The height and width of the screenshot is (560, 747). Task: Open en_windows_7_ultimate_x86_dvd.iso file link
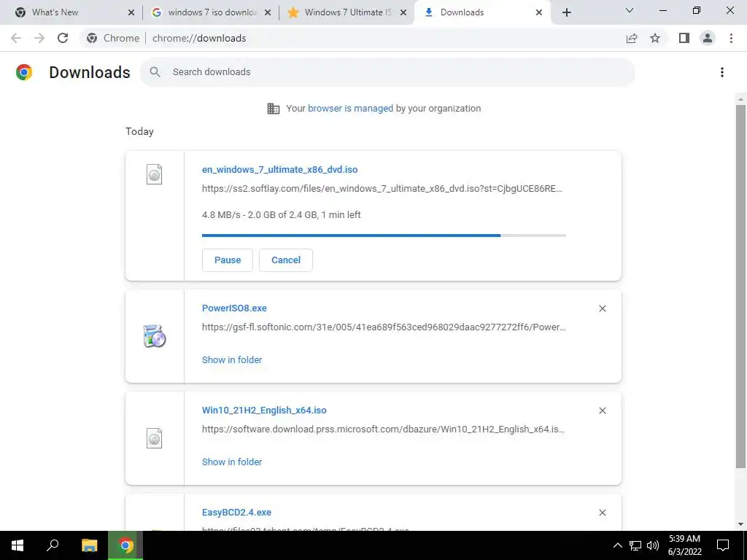pyautogui.click(x=279, y=169)
